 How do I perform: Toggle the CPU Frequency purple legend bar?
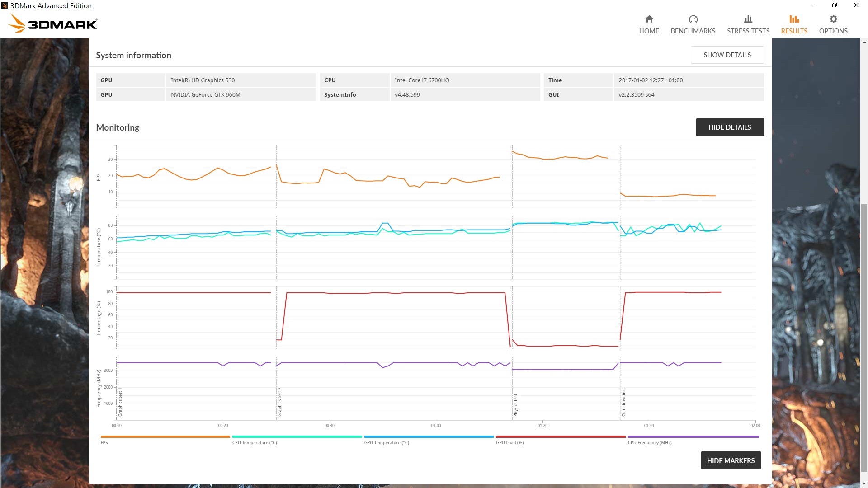click(x=693, y=436)
